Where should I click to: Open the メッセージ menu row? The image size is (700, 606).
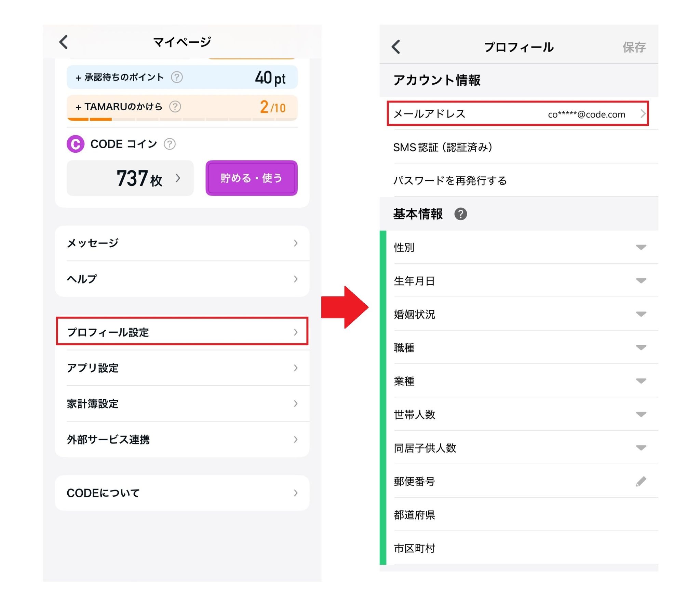[x=182, y=243]
